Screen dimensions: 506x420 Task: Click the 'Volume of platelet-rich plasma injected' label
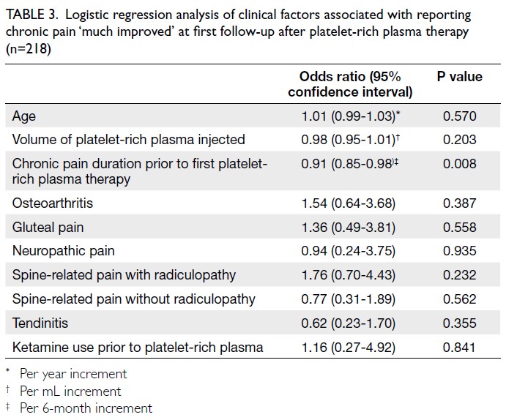[128, 139]
